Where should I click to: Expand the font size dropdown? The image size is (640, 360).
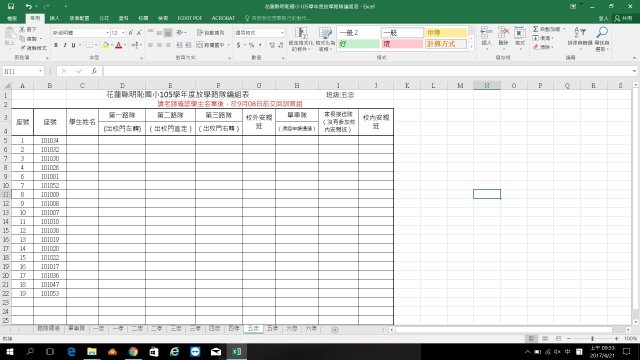123,33
